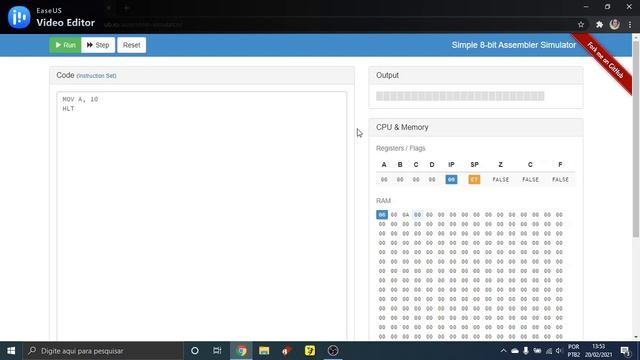The image size is (640, 360).
Task: Open the Instruction Set link
Action: point(96,76)
